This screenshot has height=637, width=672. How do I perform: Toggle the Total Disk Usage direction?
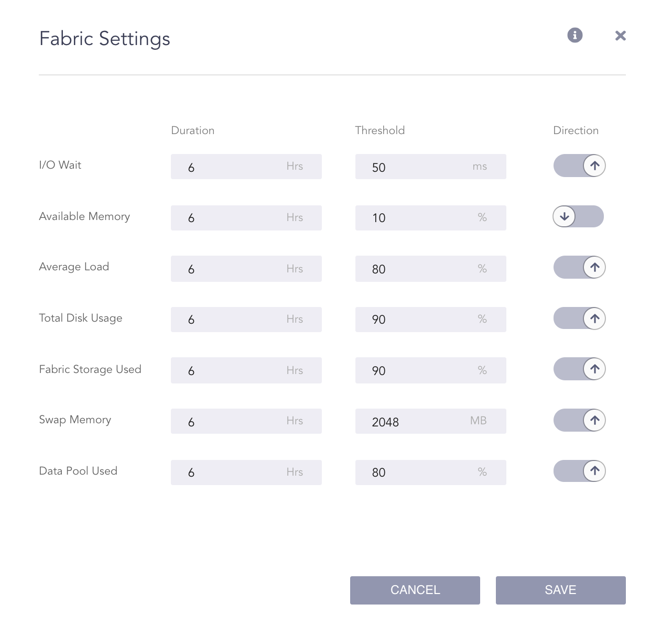coord(579,318)
